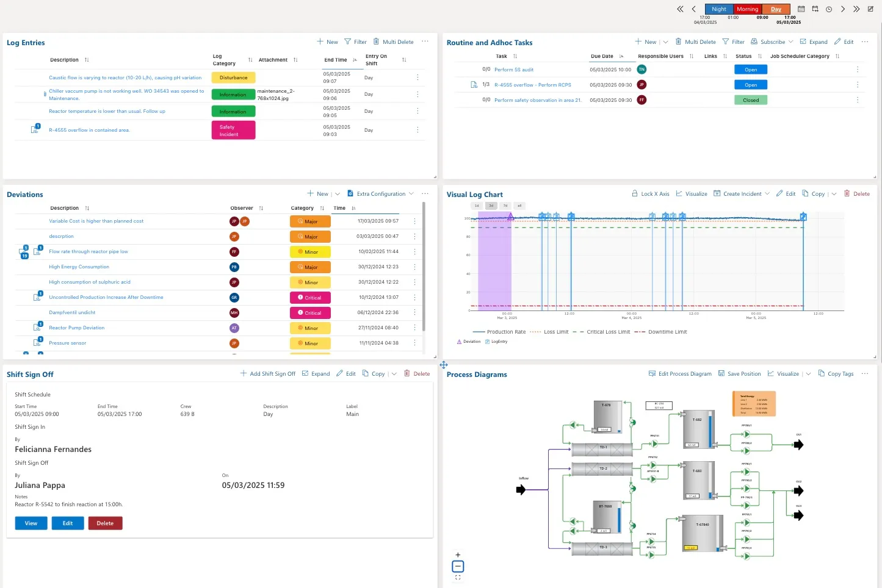Screen dimensions: 882x588
Task: Open the caustic flow log entry link
Action: click(125, 77)
